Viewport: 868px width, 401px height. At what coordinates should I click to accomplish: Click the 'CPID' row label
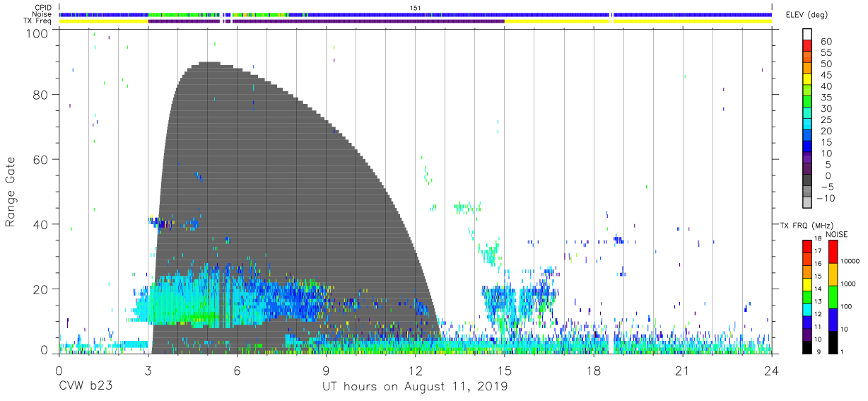[x=45, y=8]
